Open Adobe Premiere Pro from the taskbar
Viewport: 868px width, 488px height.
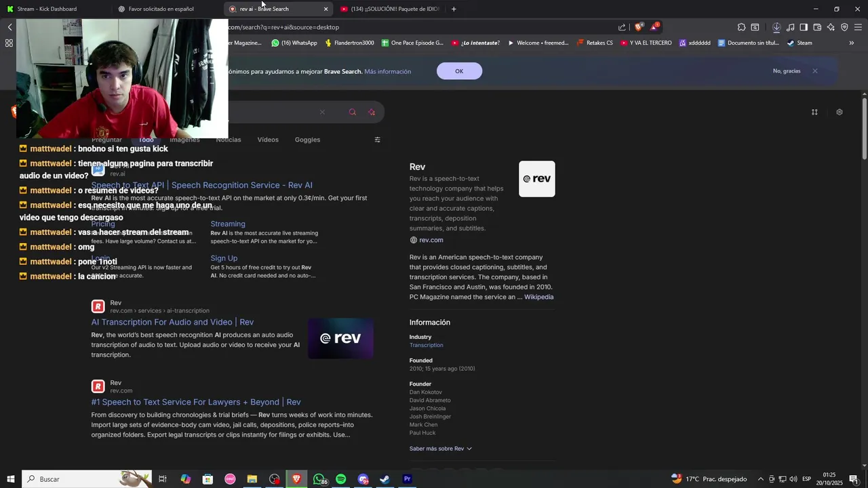(x=407, y=479)
